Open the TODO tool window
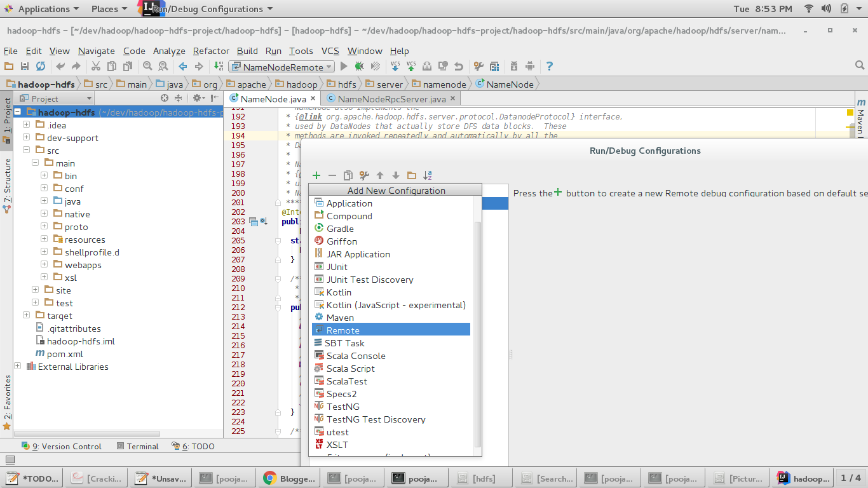 tap(198, 446)
